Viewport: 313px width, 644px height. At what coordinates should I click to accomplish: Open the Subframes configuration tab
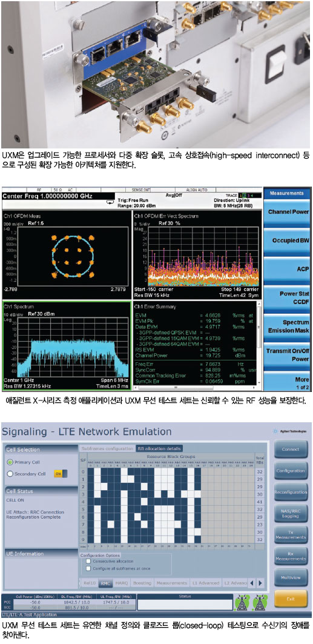point(107,448)
